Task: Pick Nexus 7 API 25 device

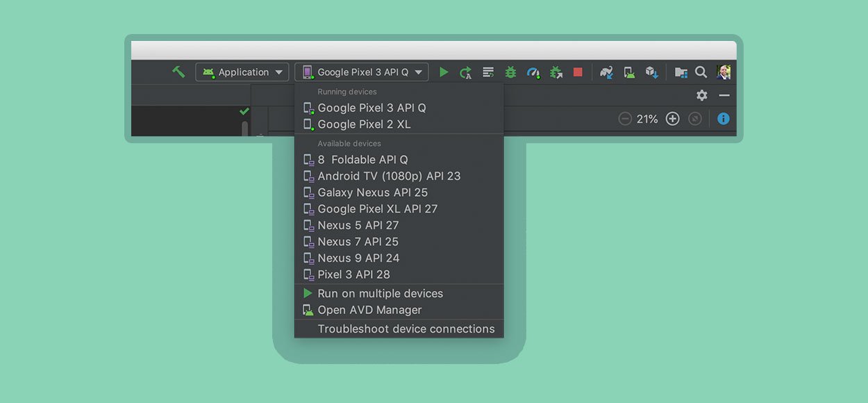Action: click(399, 242)
